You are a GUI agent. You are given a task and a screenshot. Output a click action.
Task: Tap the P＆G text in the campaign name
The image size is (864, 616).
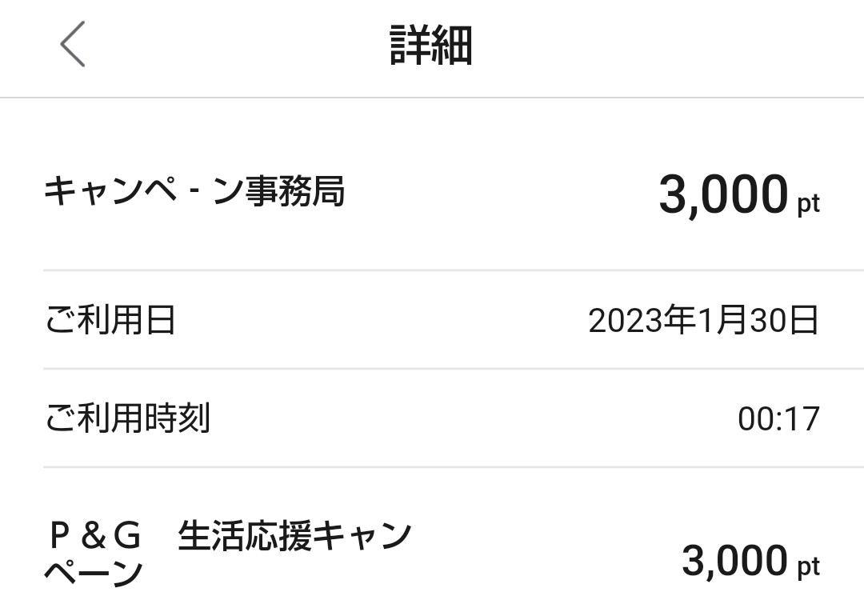(x=95, y=537)
